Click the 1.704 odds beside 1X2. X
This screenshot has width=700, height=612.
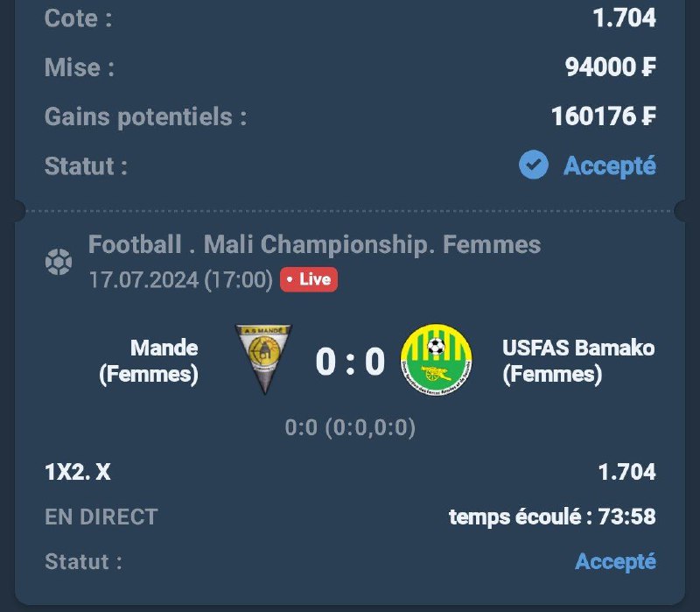(626, 473)
